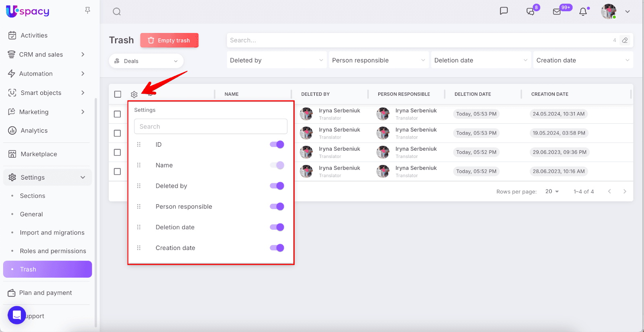Click the Empty trash button
The image size is (644, 332).
point(169,40)
